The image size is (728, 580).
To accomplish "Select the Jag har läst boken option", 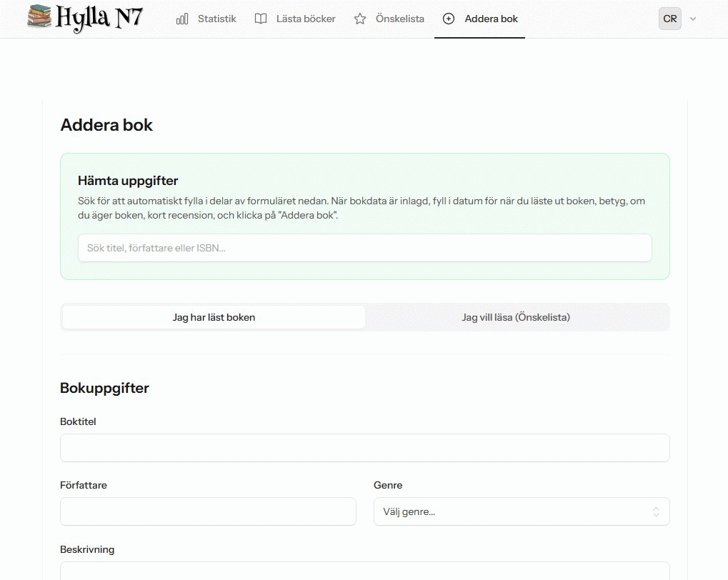I will click(x=214, y=317).
